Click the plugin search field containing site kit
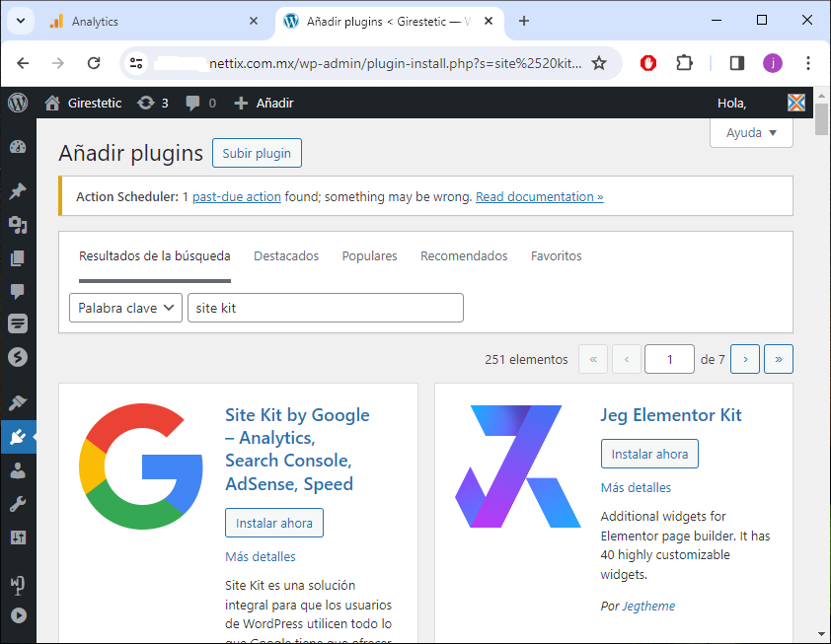Image resolution: width=831 pixels, height=644 pixels. tap(325, 308)
